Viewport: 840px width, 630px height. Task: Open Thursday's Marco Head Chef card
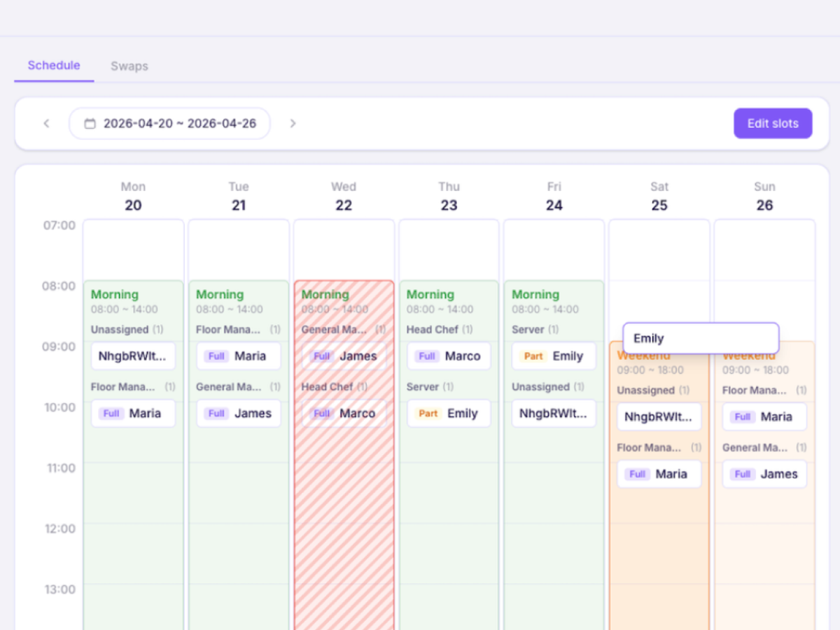point(449,356)
